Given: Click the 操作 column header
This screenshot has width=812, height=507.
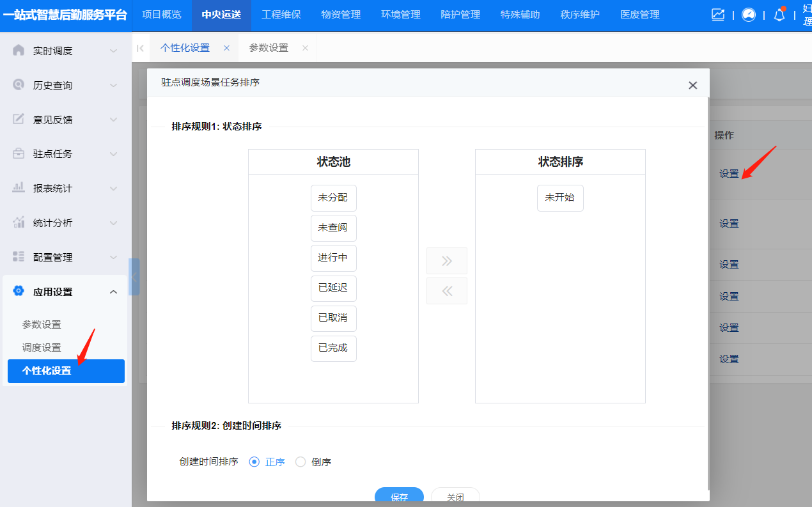Looking at the screenshot, I should tap(724, 136).
